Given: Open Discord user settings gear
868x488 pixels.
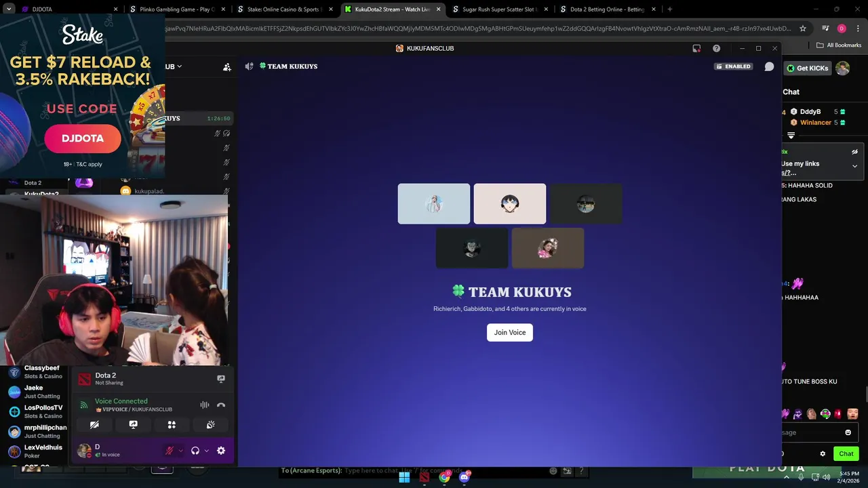Looking at the screenshot, I should pyautogui.click(x=221, y=451).
